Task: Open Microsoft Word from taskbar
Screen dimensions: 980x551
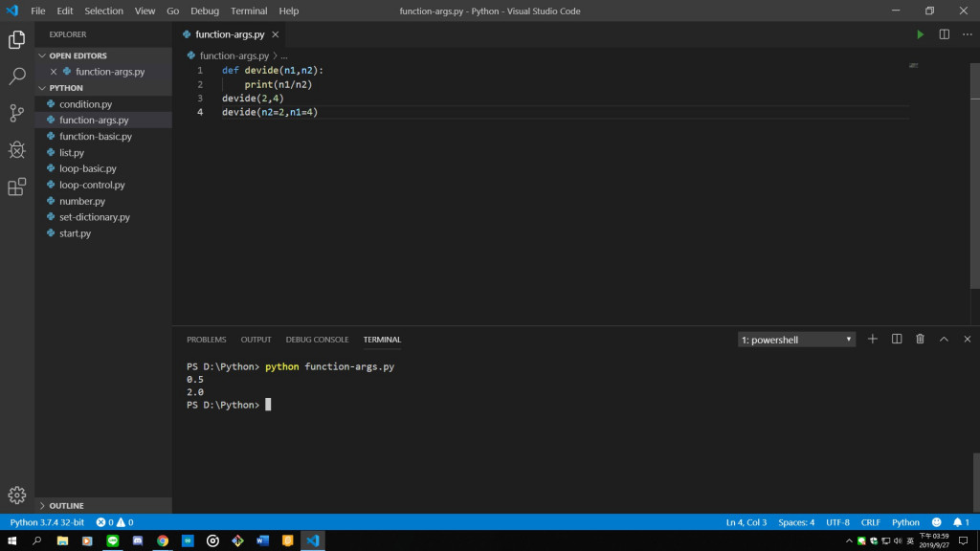Action: click(262, 541)
